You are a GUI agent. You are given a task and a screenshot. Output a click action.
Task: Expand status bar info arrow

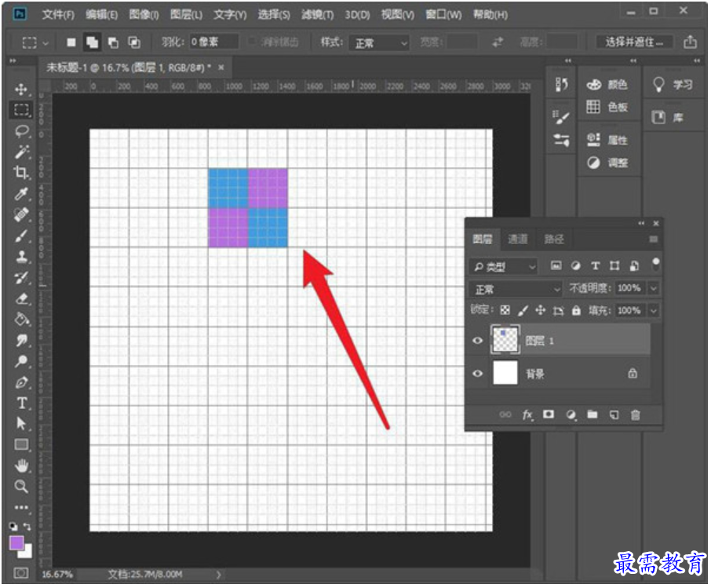pyautogui.click(x=219, y=575)
